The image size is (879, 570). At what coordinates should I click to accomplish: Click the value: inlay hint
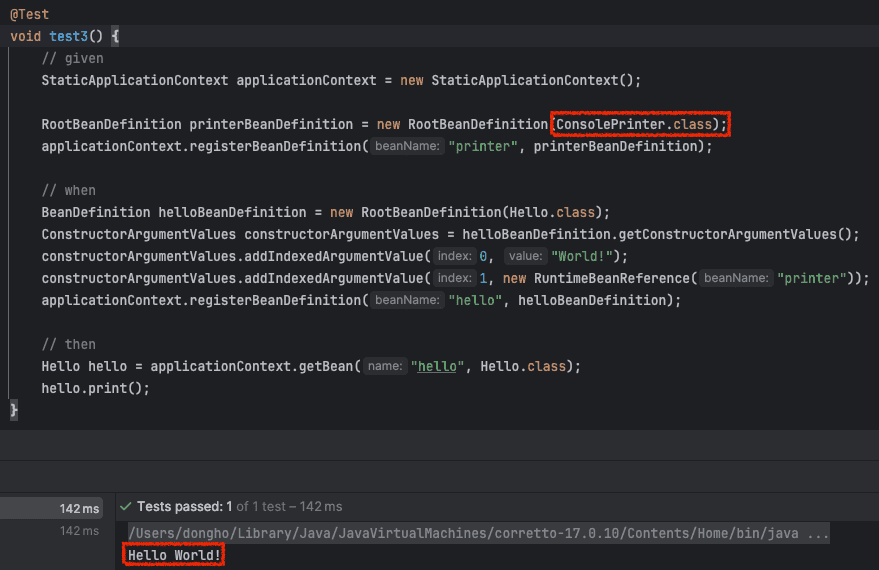pos(525,256)
